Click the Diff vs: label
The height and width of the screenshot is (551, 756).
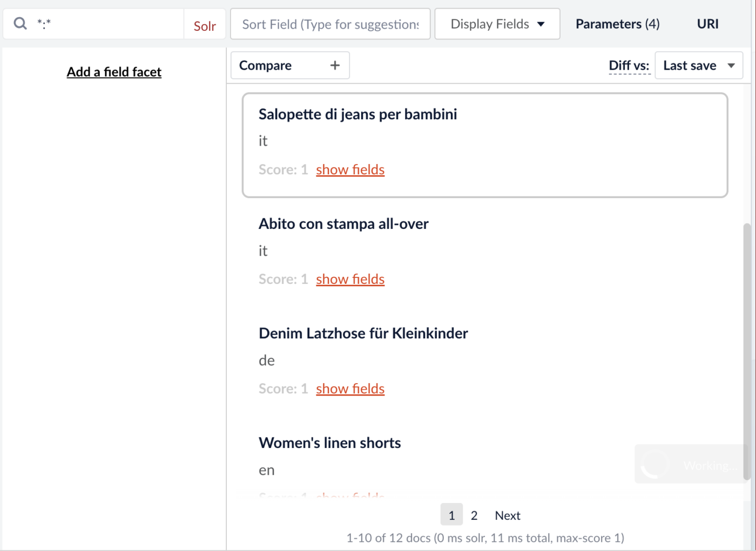point(629,66)
